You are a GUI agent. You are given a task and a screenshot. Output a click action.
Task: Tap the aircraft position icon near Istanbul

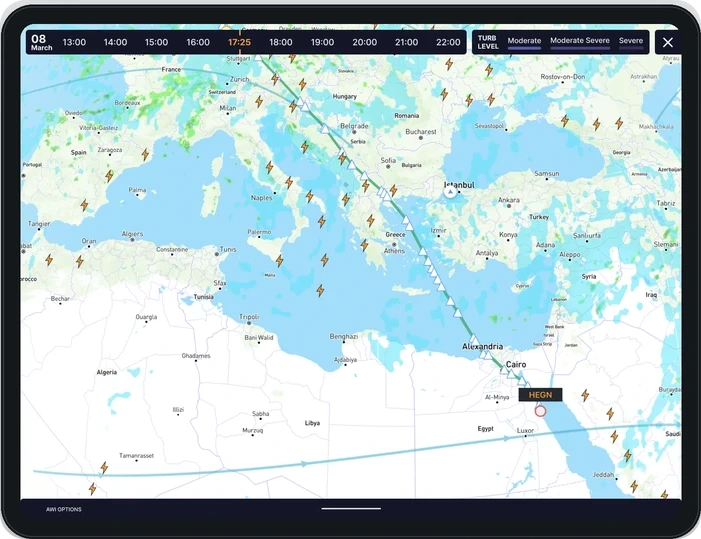pos(450,192)
